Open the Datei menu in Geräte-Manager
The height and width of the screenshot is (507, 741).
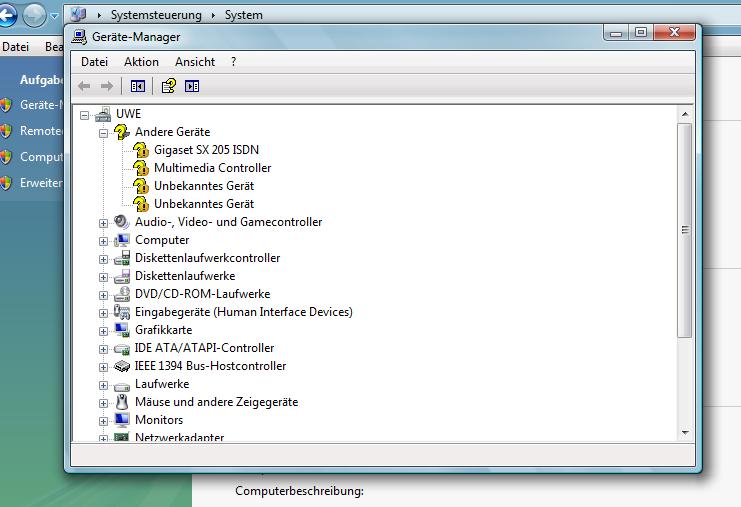tap(95, 62)
